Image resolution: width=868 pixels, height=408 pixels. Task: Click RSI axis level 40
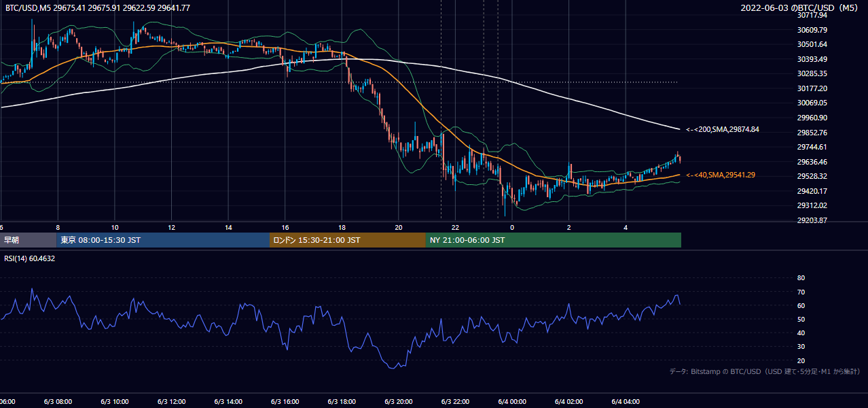801,333
